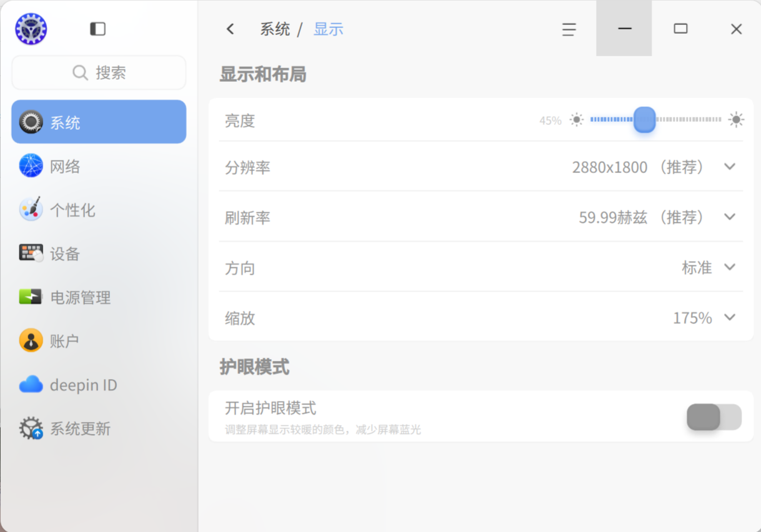Expand the 刷新率 dropdown arrow
This screenshot has height=532, width=761.
point(730,217)
